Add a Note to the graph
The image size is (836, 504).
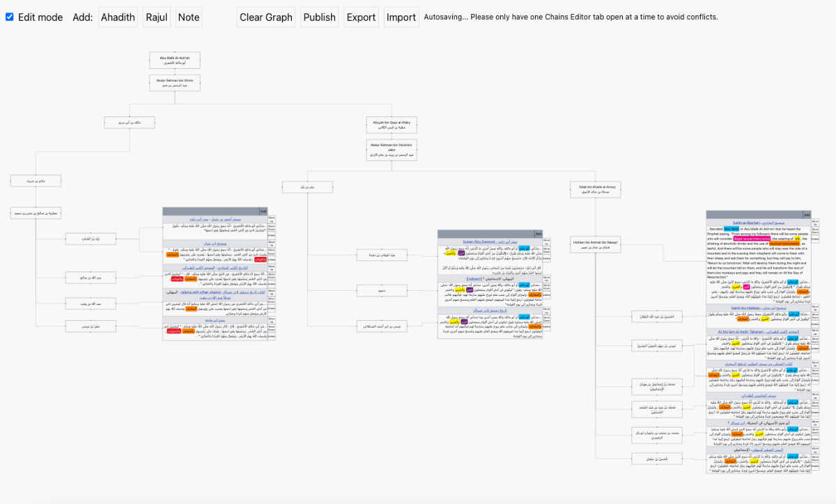pos(188,17)
